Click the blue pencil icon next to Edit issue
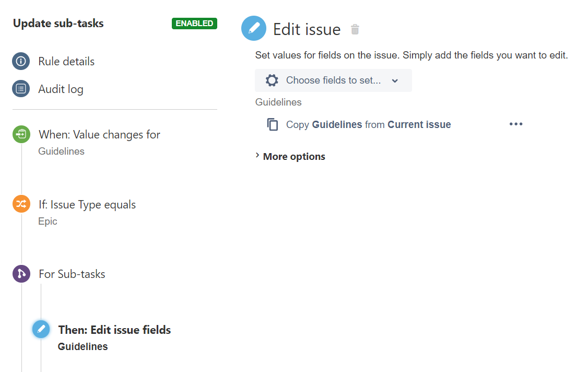This screenshot has height=372, width=588. [x=253, y=28]
